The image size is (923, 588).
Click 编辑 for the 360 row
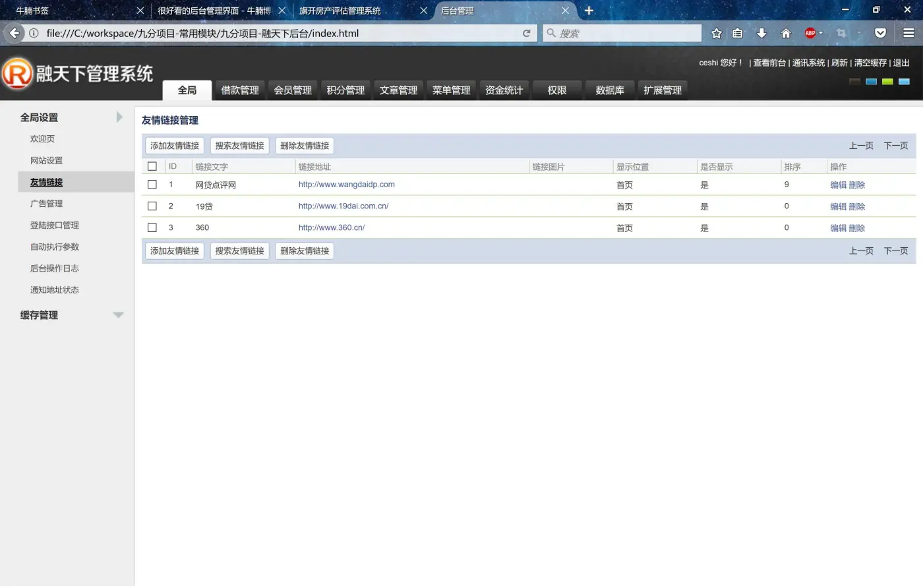pos(838,228)
